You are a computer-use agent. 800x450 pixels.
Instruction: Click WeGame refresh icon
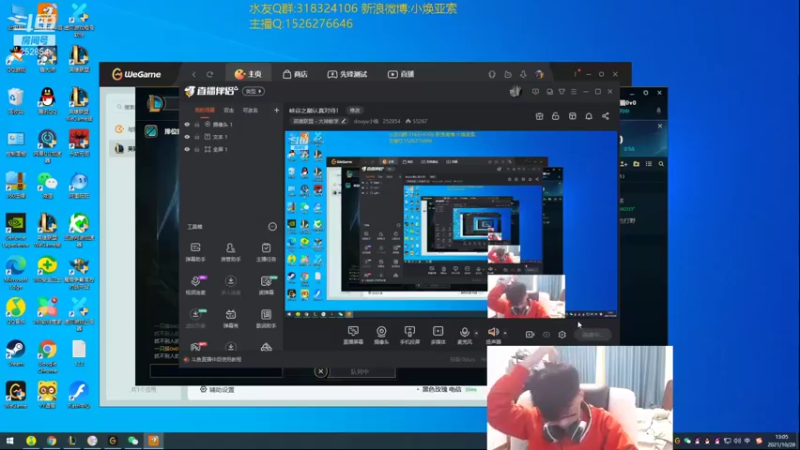(210, 74)
